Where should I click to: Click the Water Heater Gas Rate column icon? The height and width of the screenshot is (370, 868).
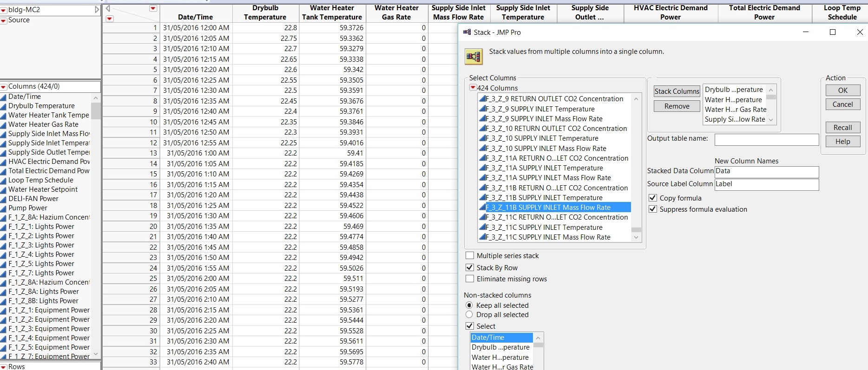(x=4, y=124)
